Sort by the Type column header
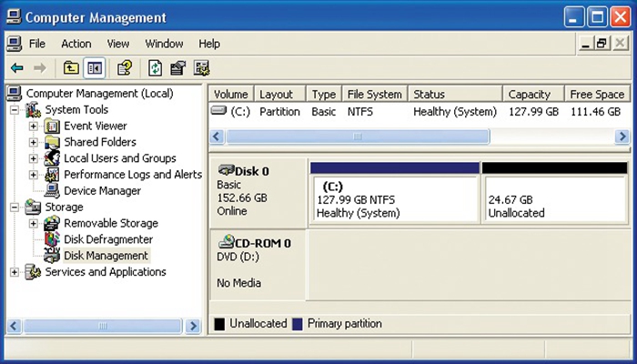 pos(324,94)
